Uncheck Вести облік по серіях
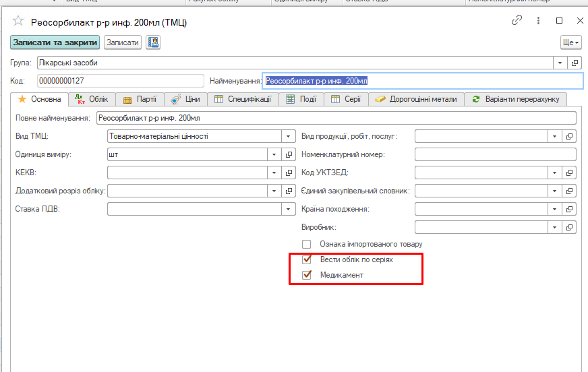 coord(307,259)
